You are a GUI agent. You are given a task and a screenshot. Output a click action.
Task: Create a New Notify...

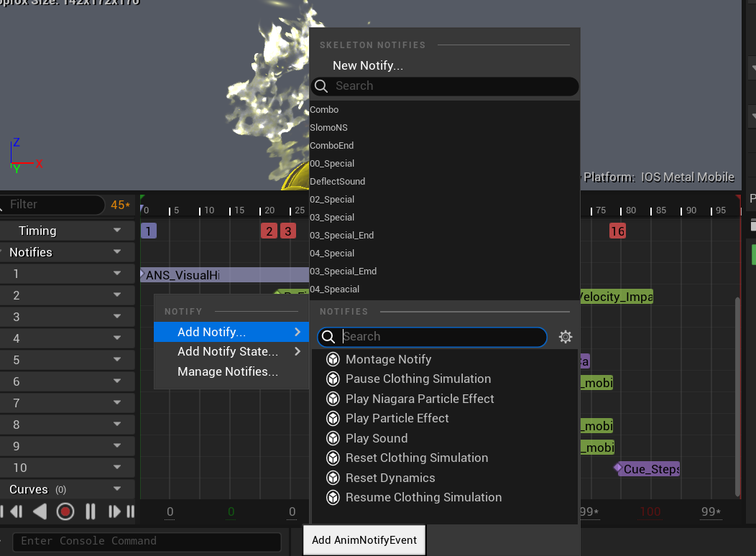click(367, 65)
